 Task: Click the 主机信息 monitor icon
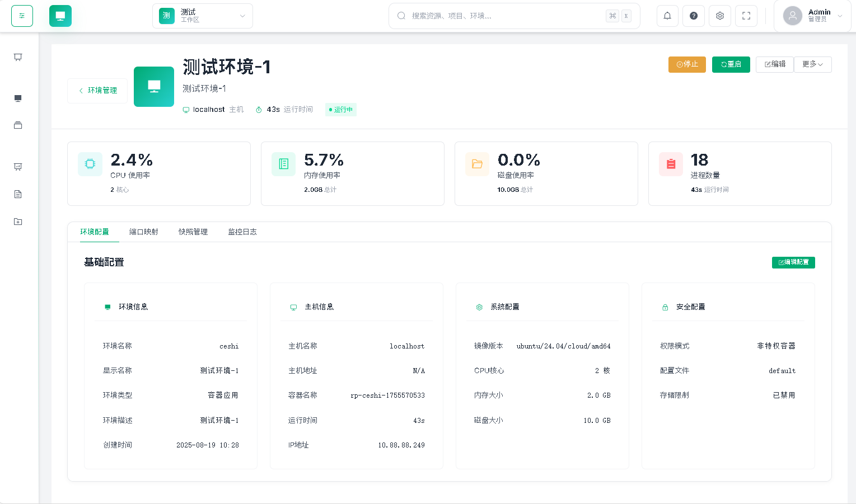click(293, 307)
